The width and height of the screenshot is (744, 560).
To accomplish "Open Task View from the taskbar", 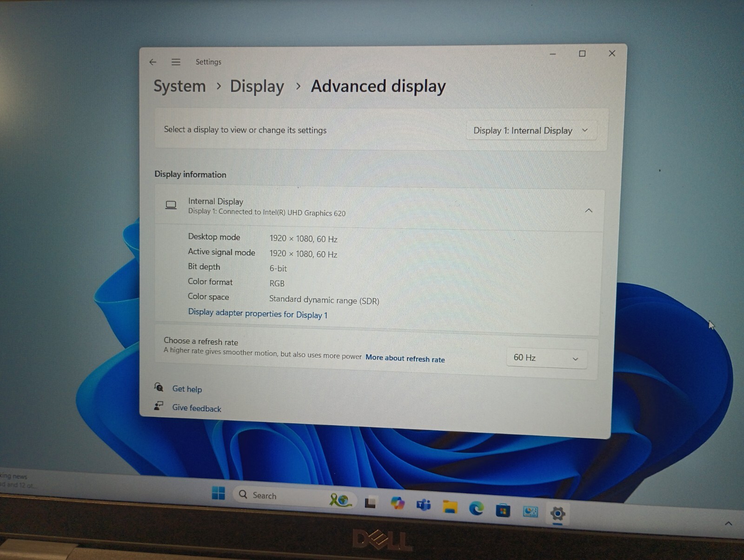I will tap(370, 503).
